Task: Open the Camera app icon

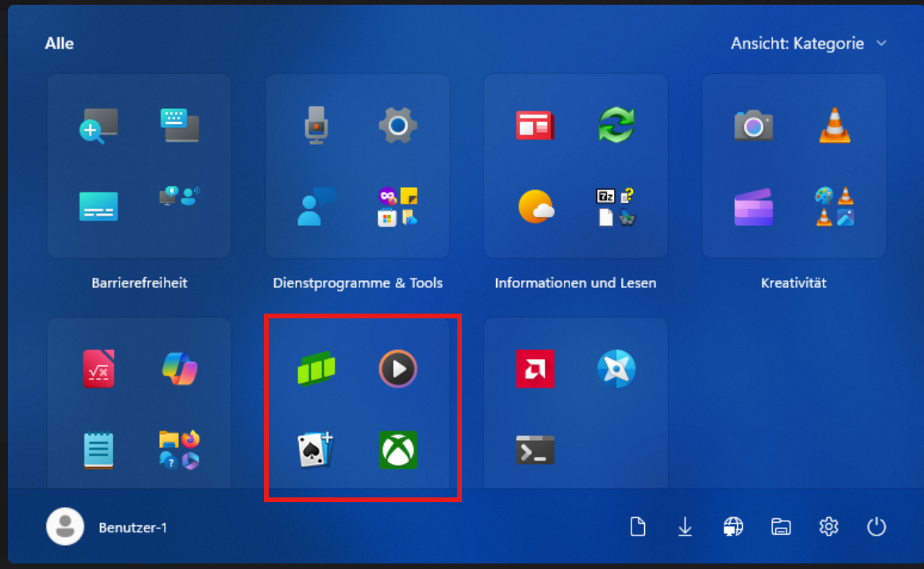Action: [x=753, y=126]
